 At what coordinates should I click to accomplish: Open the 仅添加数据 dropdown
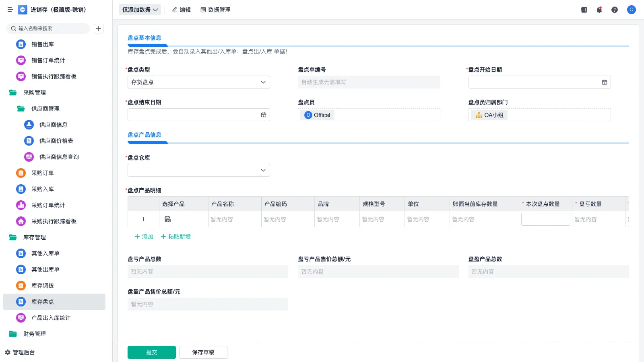[x=140, y=9]
